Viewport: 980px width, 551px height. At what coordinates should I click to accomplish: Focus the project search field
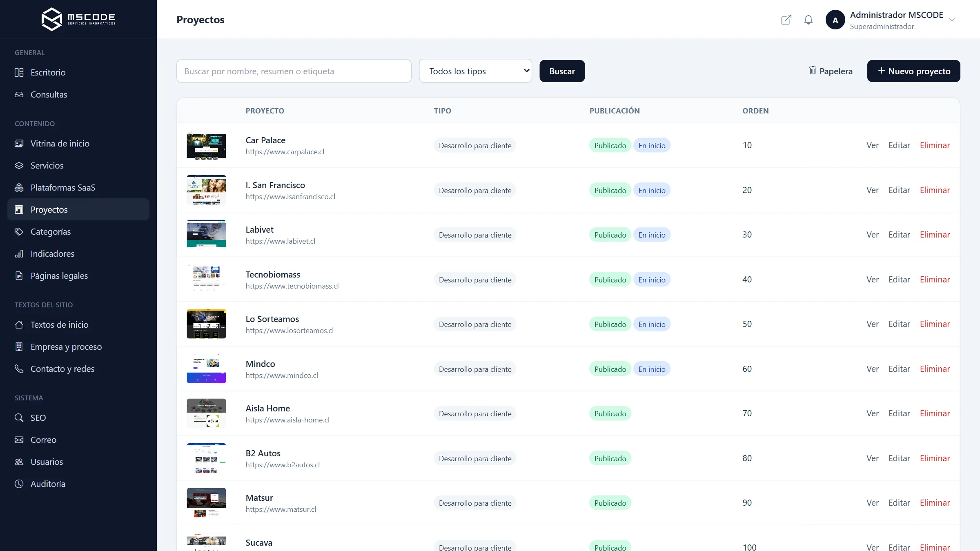pyautogui.click(x=294, y=71)
